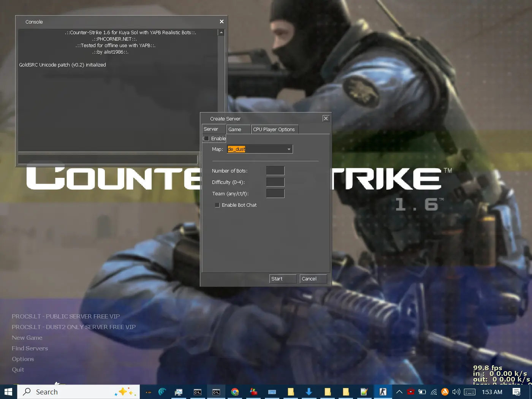Click the Team (any/ct/t) field
This screenshot has height=399, width=532.
275,194
